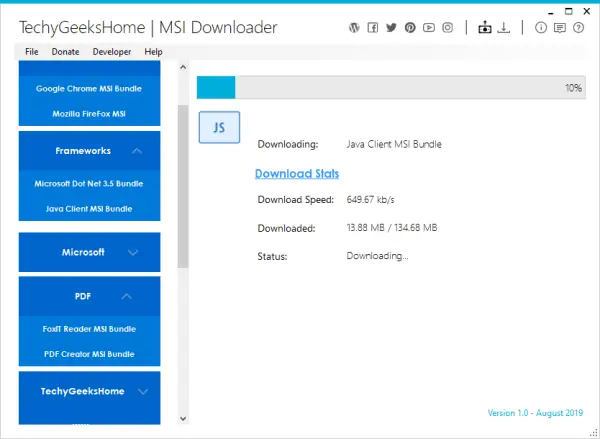Screen dimensions: 600x439
Task: Click the 10% progress label
Action: coord(574,88)
